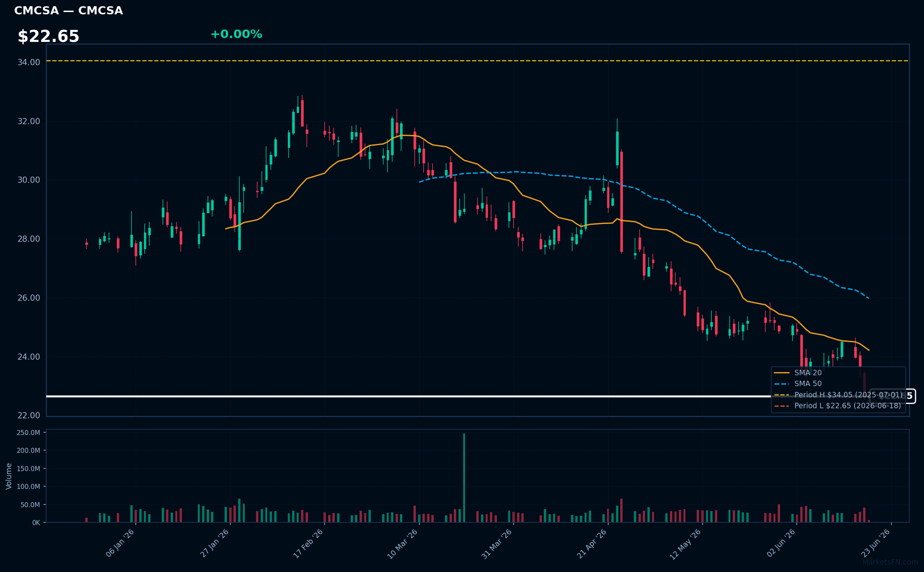The width and height of the screenshot is (924, 572).
Task: Click the Volume axis title
Action: (x=9, y=476)
